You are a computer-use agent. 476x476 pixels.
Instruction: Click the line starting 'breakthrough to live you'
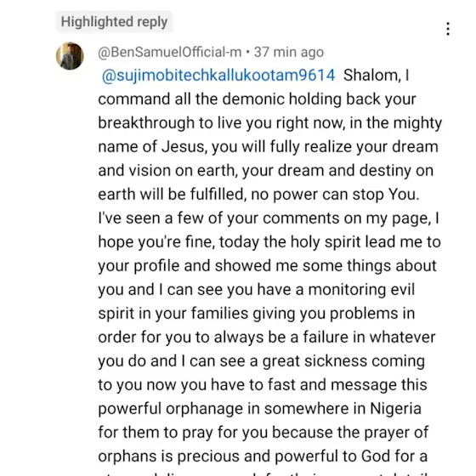pyautogui.click(x=270, y=123)
